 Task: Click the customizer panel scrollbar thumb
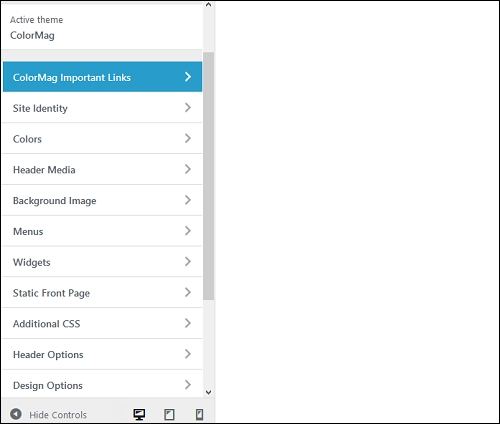208,176
